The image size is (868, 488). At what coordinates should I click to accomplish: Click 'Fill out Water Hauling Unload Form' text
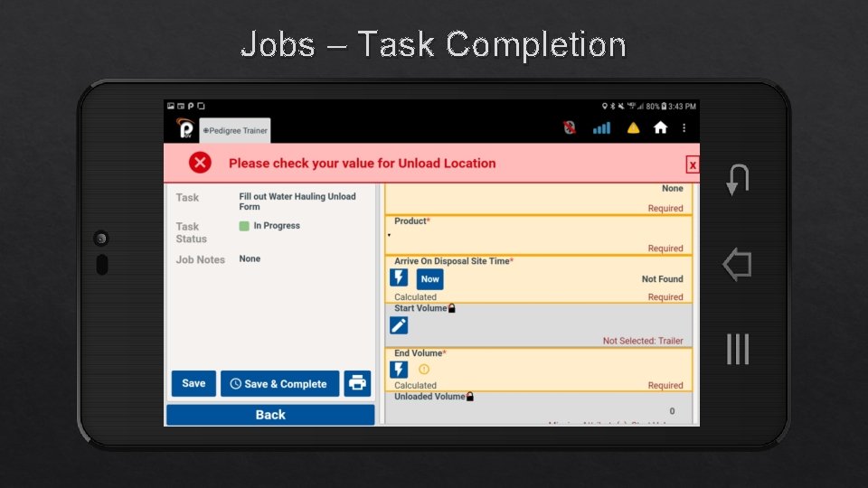[x=297, y=202]
